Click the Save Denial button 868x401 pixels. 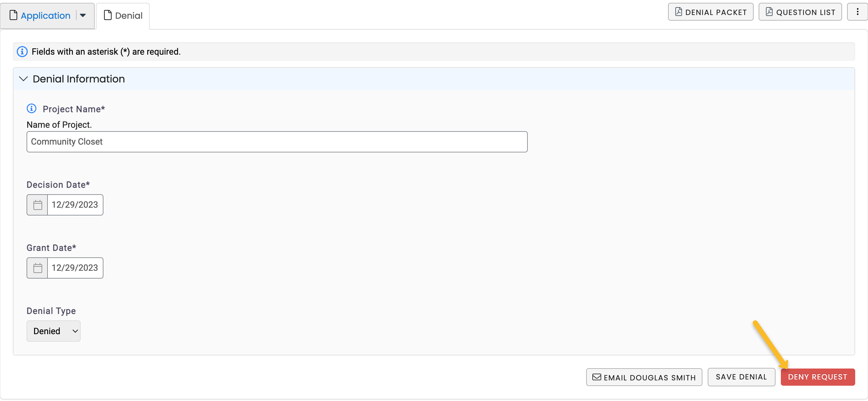pos(741,377)
